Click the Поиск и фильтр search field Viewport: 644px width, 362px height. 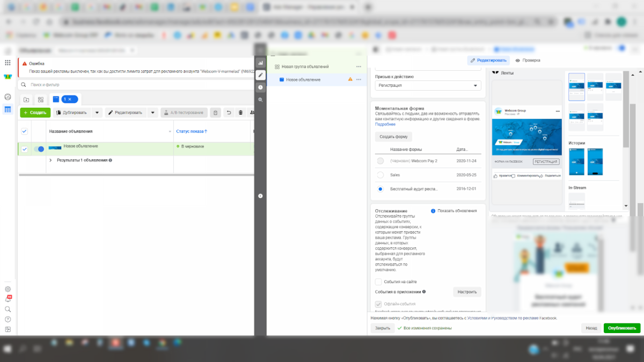[x=134, y=85]
